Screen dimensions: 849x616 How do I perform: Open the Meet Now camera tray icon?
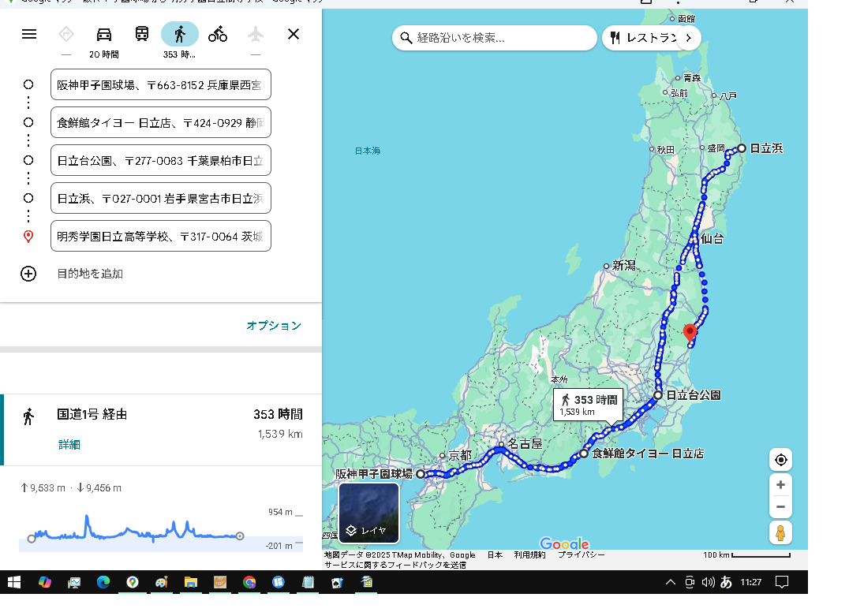click(x=690, y=582)
